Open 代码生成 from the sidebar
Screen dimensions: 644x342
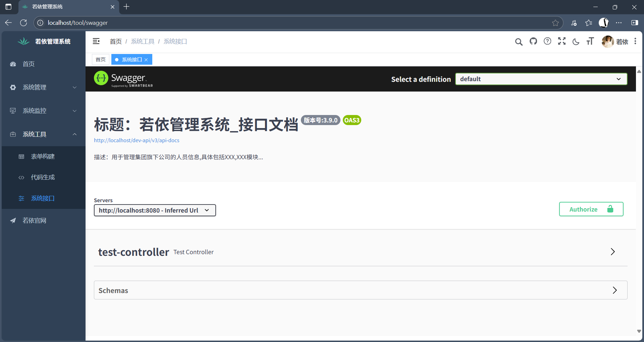click(44, 177)
